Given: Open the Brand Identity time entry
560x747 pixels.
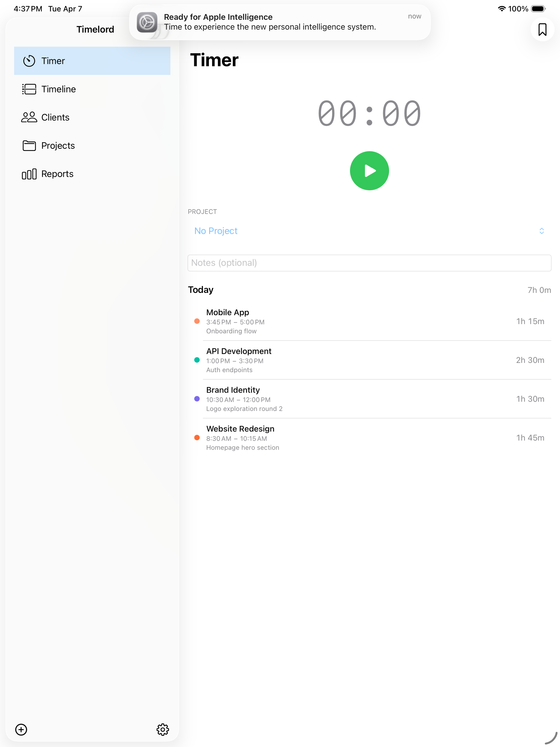Looking at the screenshot, I should tap(369, 399).
